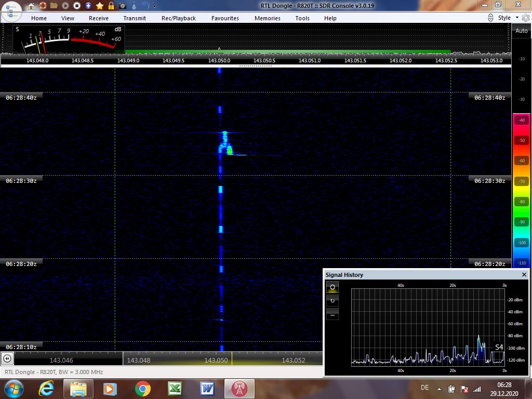This screenshot has height=399, width=532.
Task: Click the rewind arrow button at bottom left
Action: click(x=7, y=358)
